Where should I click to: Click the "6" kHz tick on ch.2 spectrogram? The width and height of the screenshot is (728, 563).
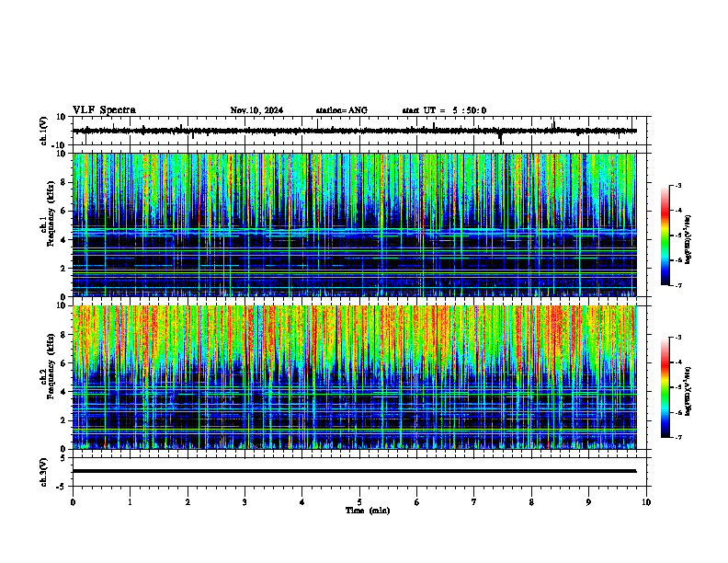click(63, 362)
